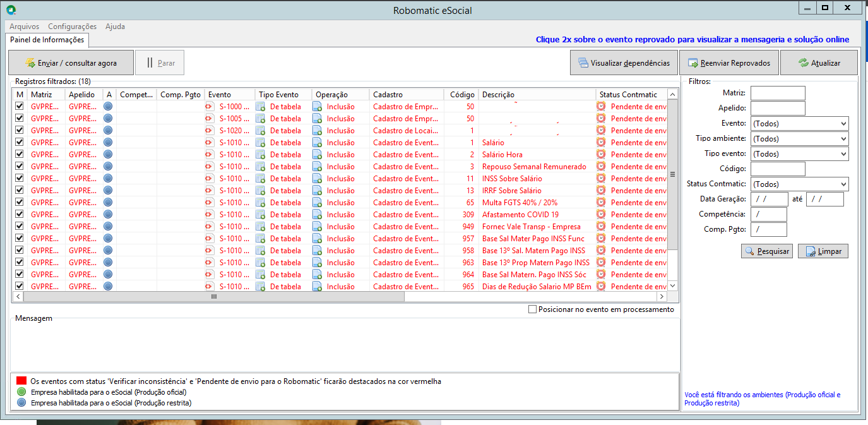Click the Inclusão operation icon in the IRRF Sobre Salário row
868x425 pixels.
(318, 191)
